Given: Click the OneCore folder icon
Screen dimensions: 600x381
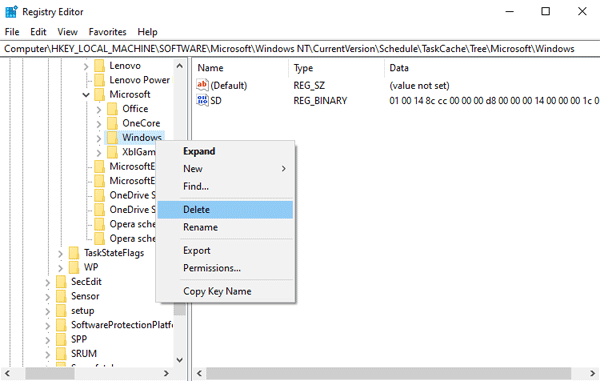Looking at the screenshot, I should click(x=112, y=123).
